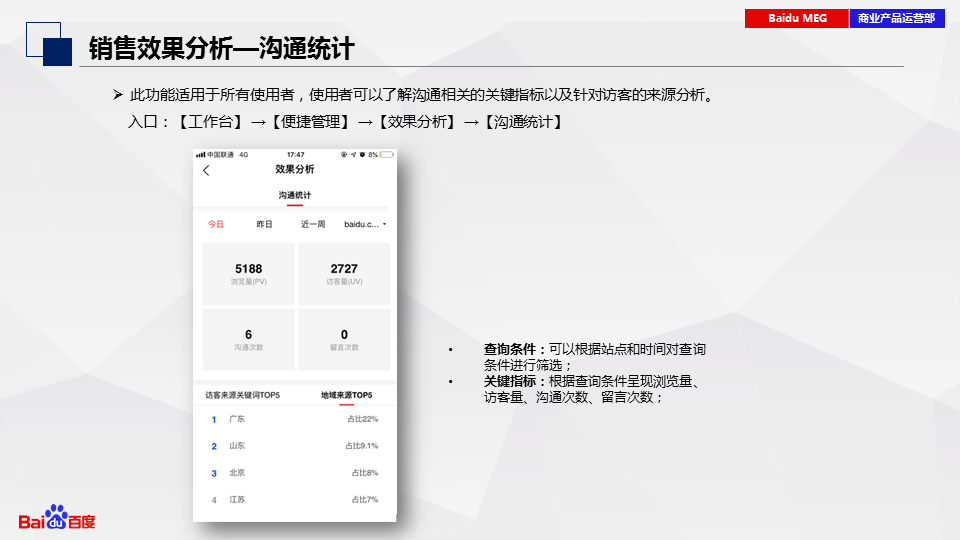Select the 地域来源TOP5 tab
960x540 pixels.
pyautogui.click(x=346, y=395)
